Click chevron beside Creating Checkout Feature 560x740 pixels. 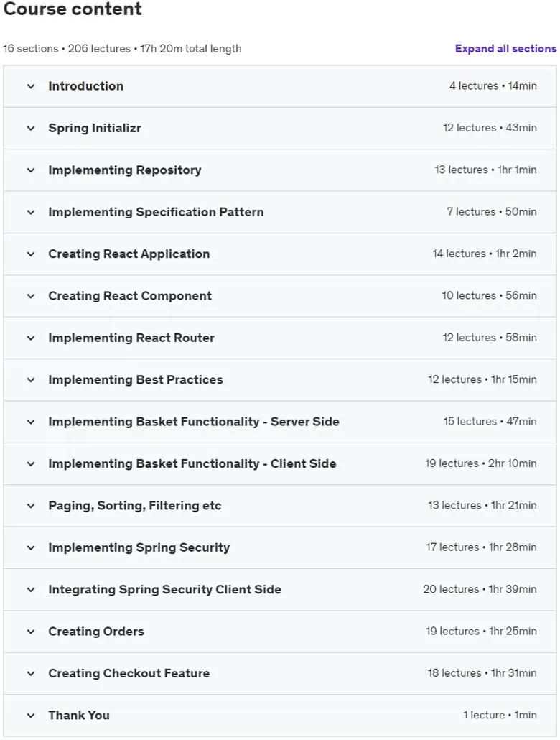tap(31, 674)
